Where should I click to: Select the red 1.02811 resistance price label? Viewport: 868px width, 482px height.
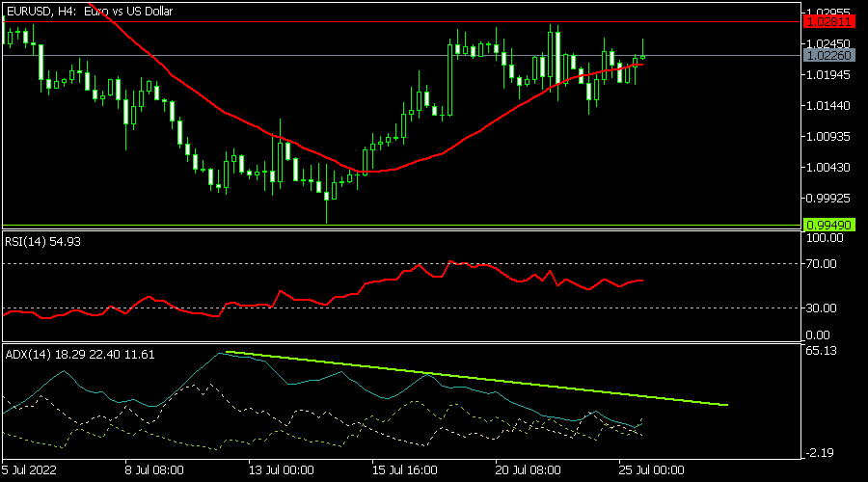pyautogui.click(x=828, y=22)
